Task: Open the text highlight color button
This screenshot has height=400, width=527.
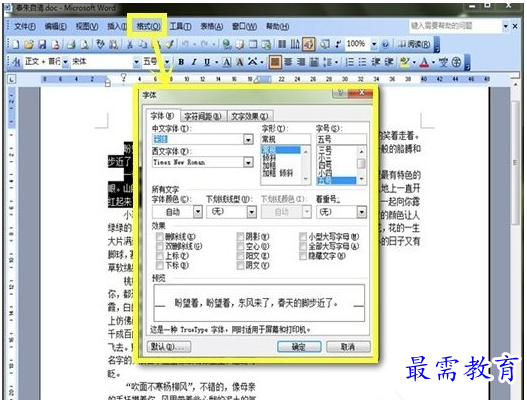Action: 405,62
